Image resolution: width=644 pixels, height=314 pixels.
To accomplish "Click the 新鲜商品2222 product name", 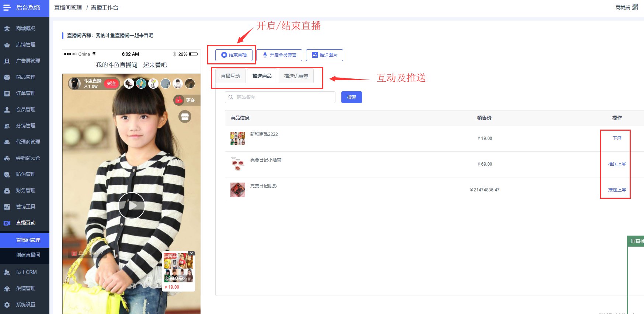I will click(x=264, y=134).
